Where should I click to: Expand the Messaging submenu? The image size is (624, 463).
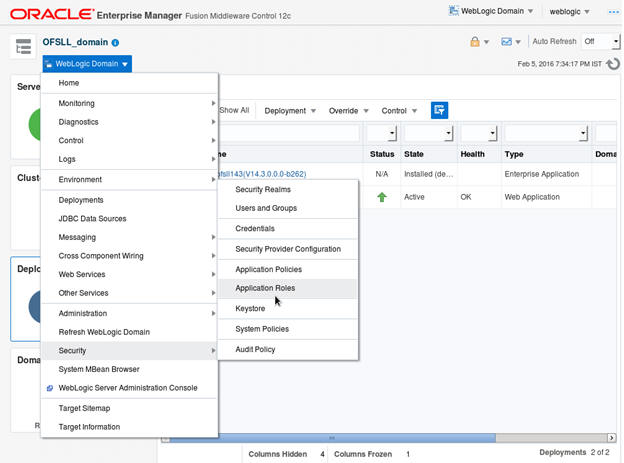[129, 237]
